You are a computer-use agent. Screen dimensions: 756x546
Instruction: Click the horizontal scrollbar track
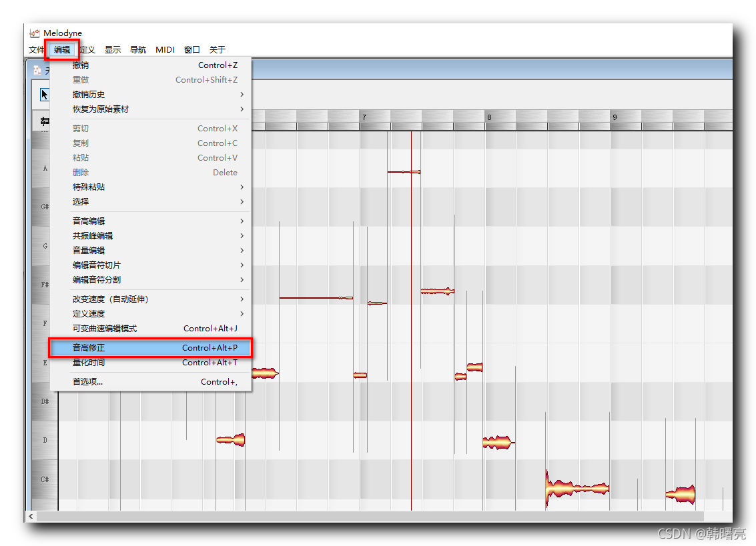point(370,516)
